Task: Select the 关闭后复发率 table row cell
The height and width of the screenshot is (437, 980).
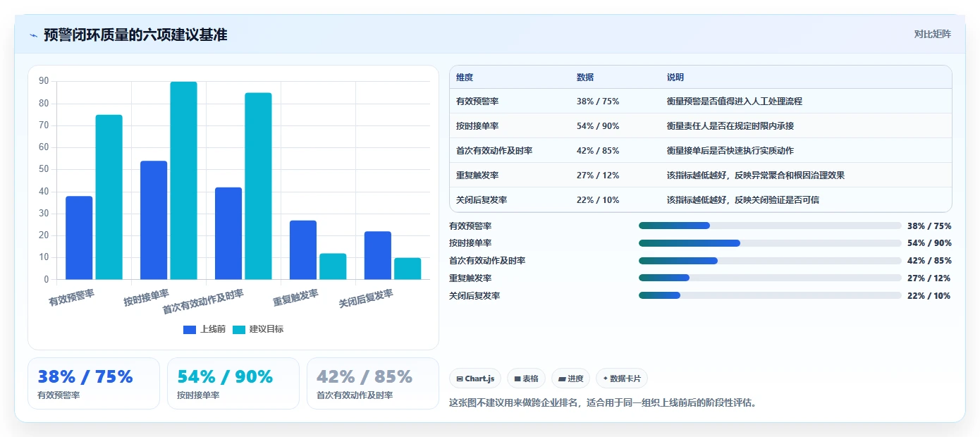Action: click(x=482, y=199)
